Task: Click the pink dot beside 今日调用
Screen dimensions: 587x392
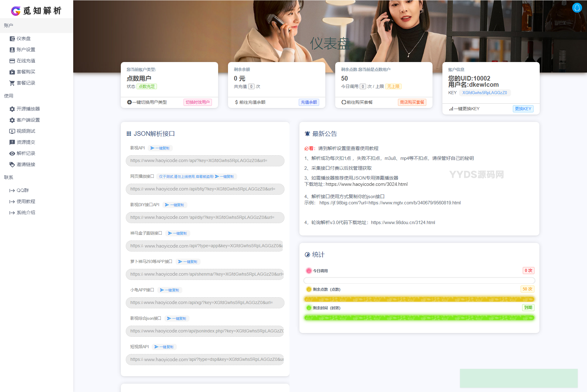Action: (x=309, y=271)
